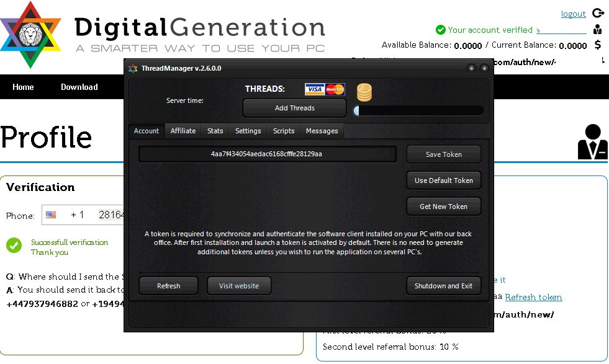Click the "Verification" section heading
The width and height of the screenshot is (609, 364).
point(40,187)
